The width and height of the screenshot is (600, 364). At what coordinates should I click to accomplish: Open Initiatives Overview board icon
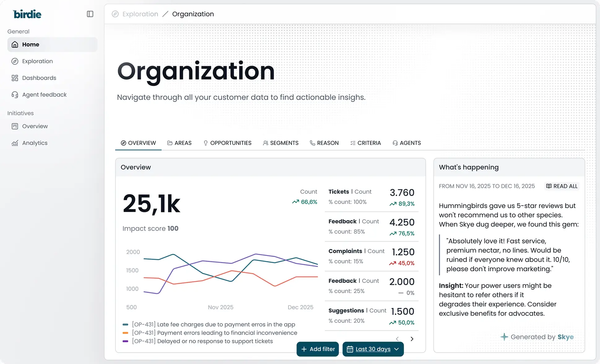point(15,126)
